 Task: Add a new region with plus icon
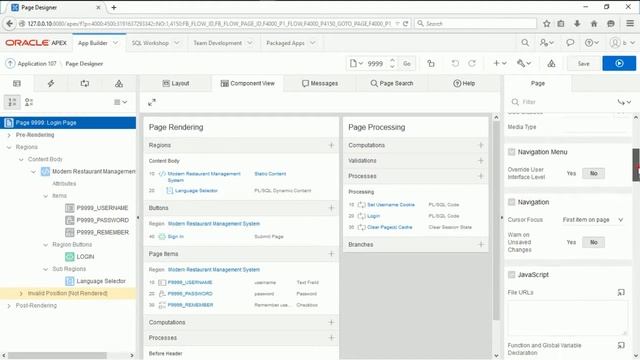pyautogui.click(x=331, y=145)
